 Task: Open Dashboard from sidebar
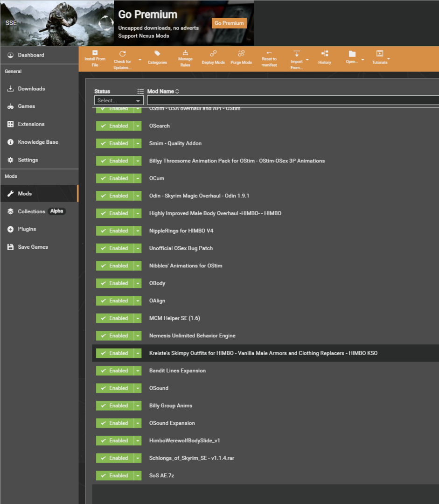coord(39,55)
